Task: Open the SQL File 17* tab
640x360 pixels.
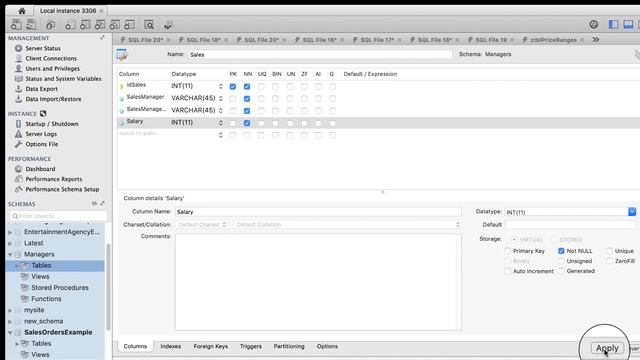Action: tap(376, 40)
